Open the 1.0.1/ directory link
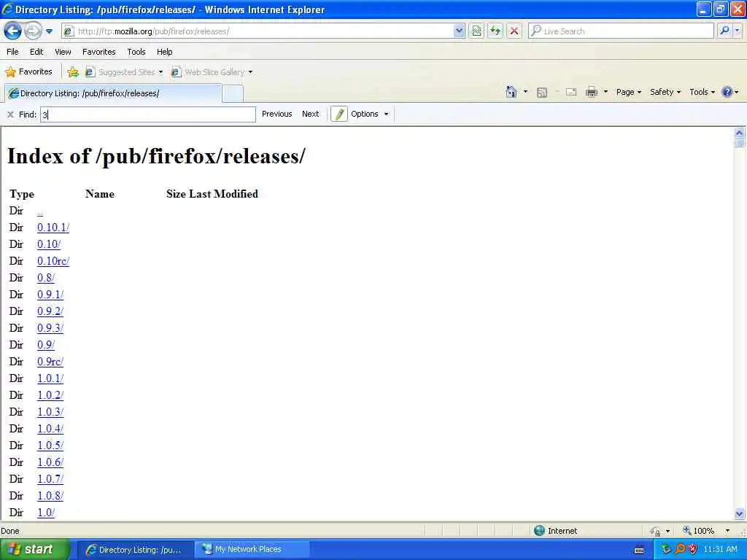The height and width of the screenshot is (560, 747). [x=50, y=378]
